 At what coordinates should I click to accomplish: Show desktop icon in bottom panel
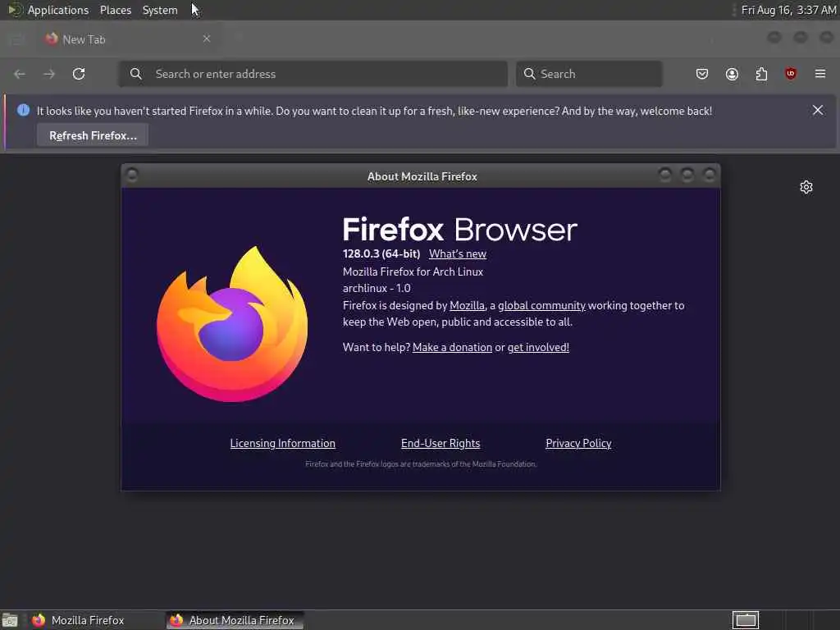coord(10,620)
